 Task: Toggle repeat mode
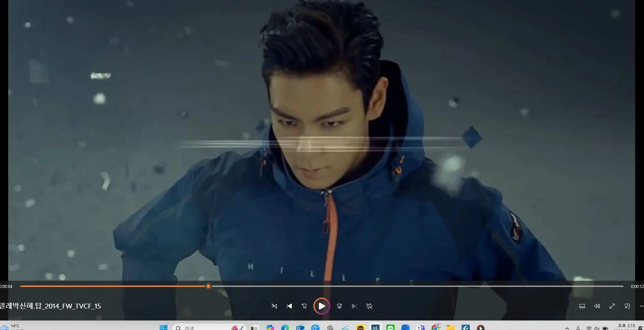pos(369,306)
